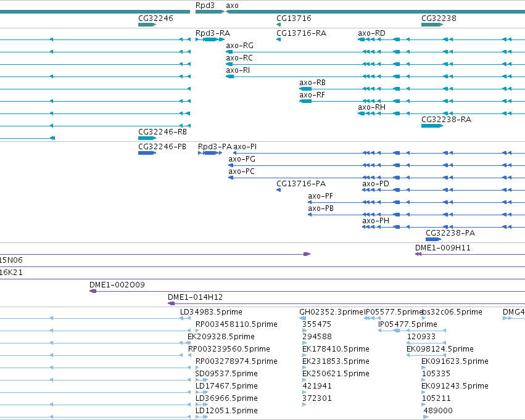Select the axo-RH transcript label

[x=371, y=107]
